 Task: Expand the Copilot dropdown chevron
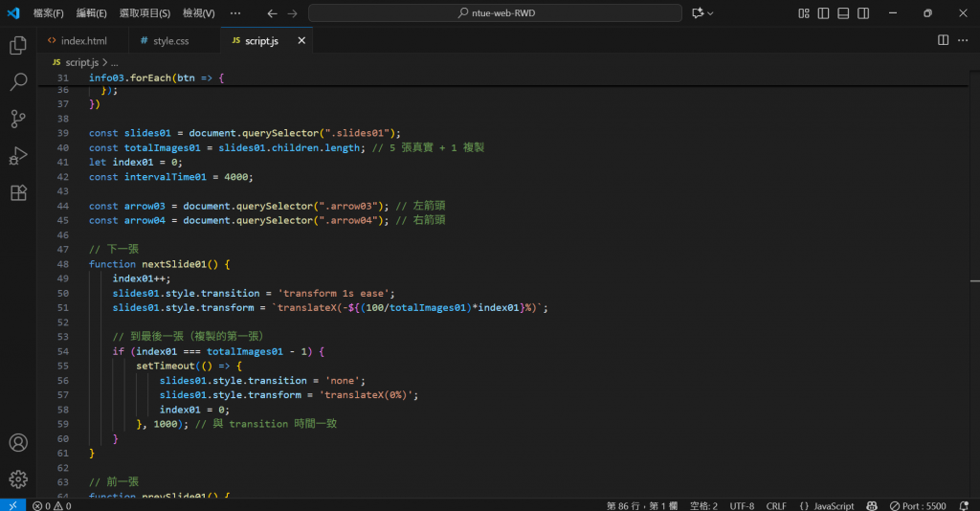[710, 13]
